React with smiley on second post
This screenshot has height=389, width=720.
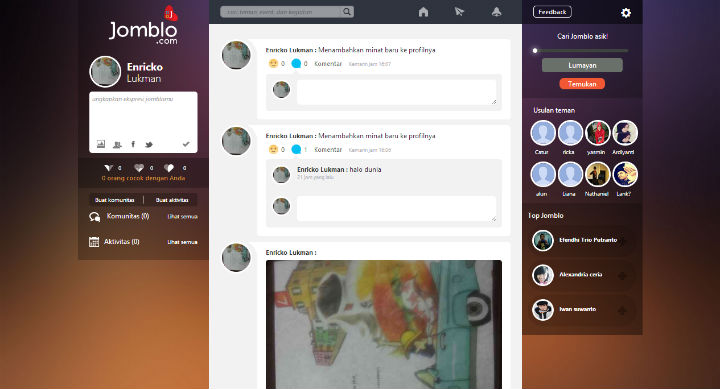pyautogui.click(x=273, y=149)
